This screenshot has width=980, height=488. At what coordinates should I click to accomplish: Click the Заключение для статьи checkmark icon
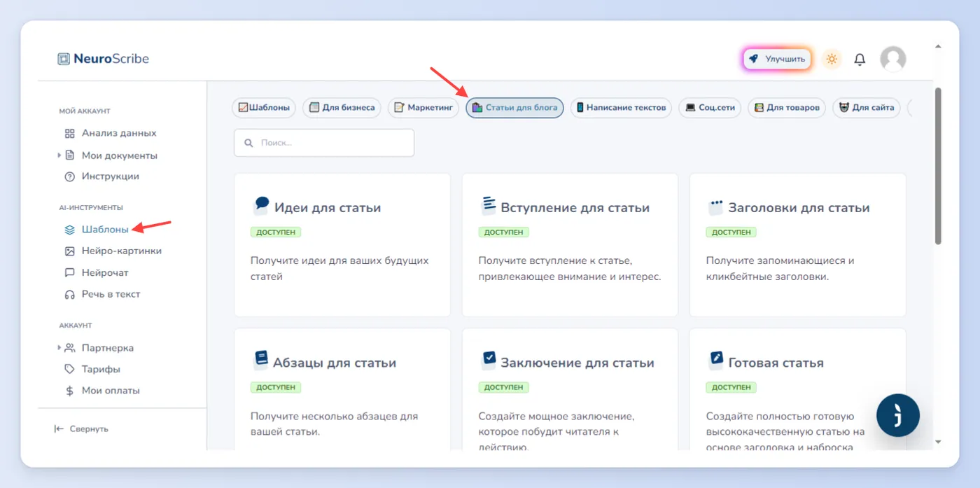[x=489, y=361]
